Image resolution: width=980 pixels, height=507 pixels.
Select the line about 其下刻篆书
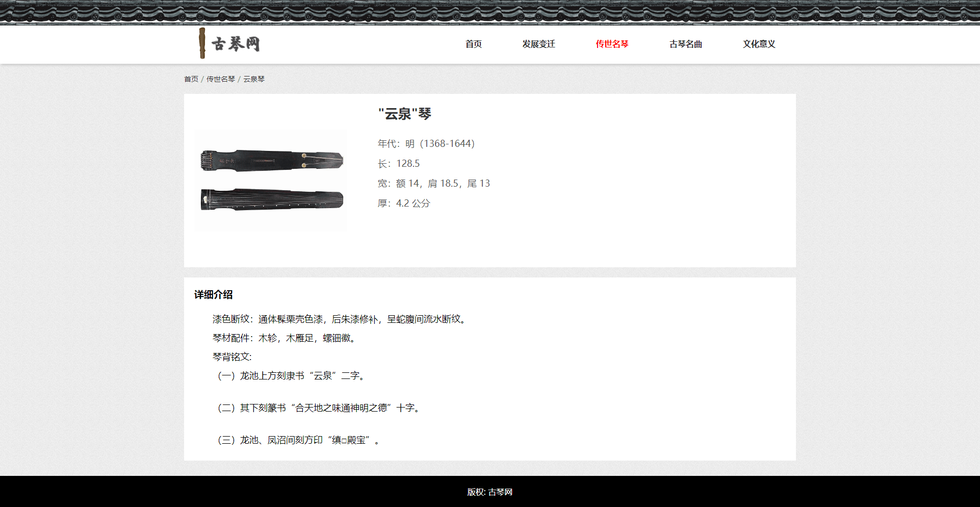318,408
